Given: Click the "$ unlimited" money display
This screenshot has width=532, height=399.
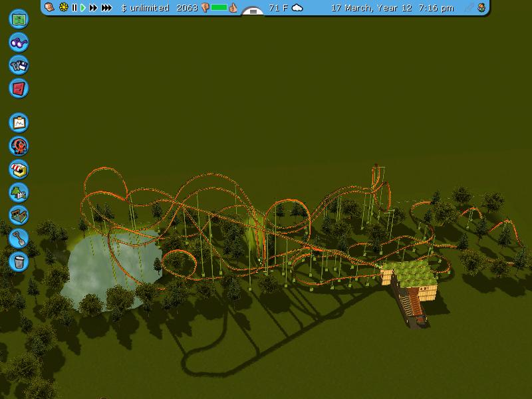Looking at the screenshot, I should (145, 8).
